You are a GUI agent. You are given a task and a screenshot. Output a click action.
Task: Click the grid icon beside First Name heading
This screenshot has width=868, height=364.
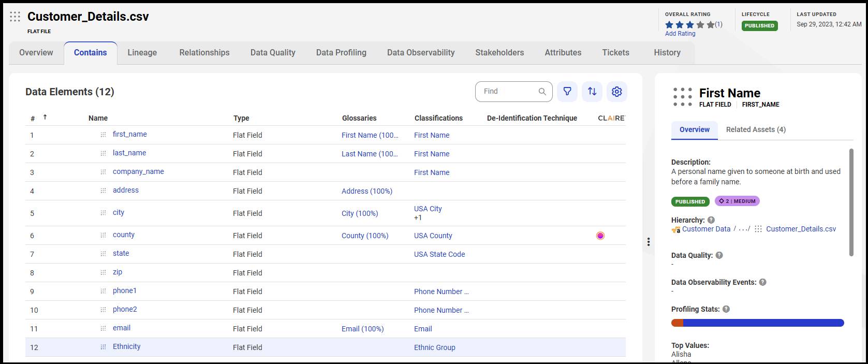683,97
